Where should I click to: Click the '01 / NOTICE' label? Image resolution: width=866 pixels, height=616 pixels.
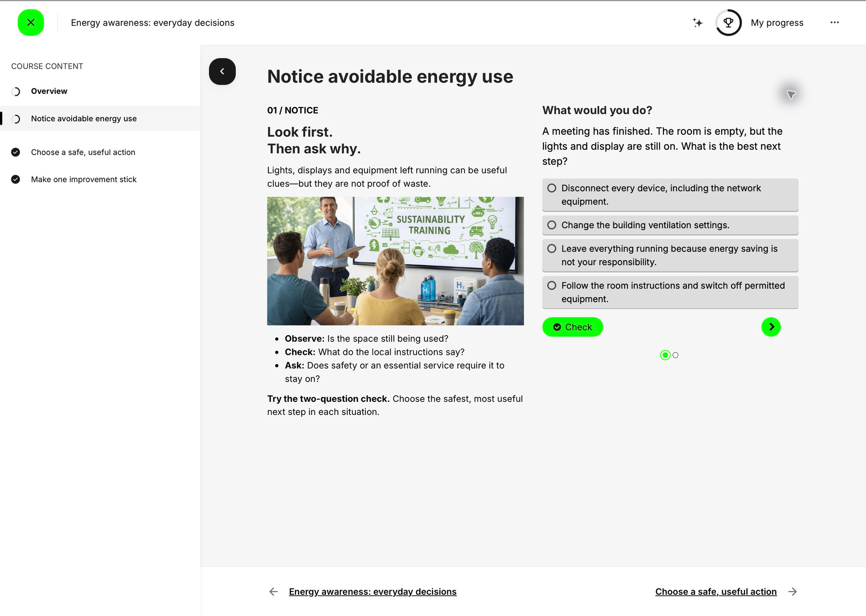coord(293,110)
